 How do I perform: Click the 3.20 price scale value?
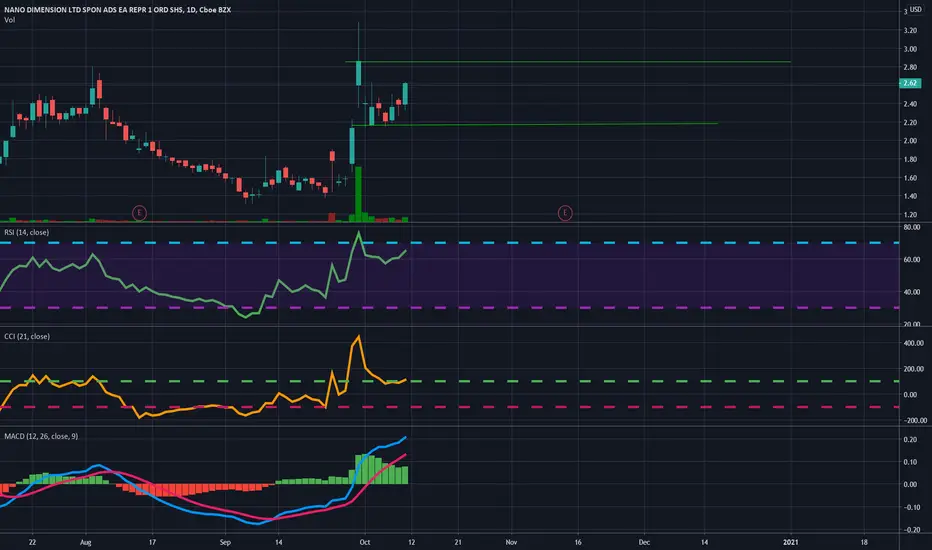click(910, 30)
